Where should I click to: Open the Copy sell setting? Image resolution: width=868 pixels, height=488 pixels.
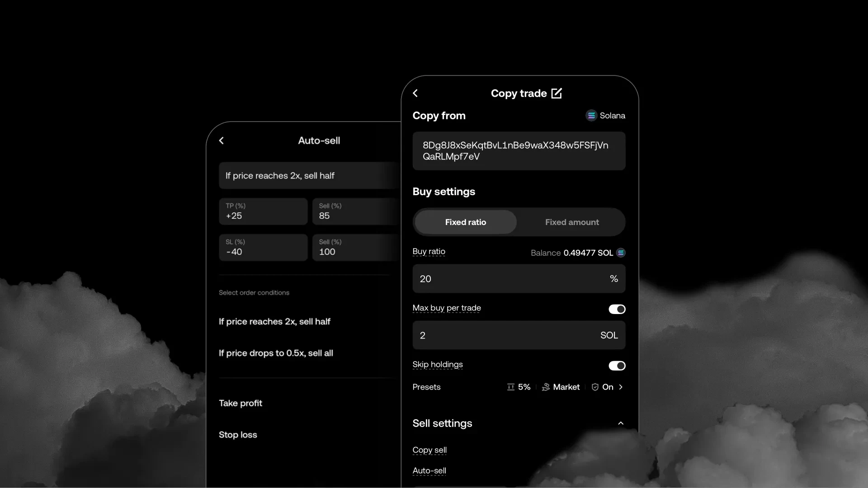pyautogui.click(x=429, y=450)
